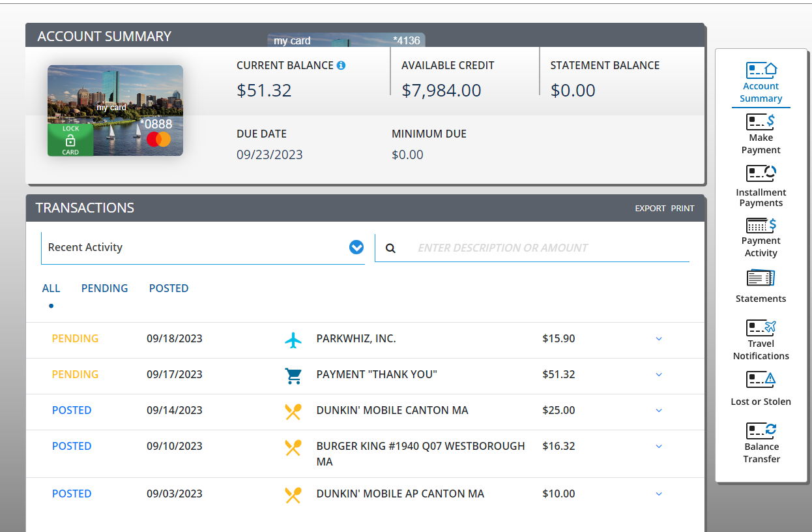Switch to the Pending transactions tab
This screenshot has width=812, height=532.
point(104,288)
